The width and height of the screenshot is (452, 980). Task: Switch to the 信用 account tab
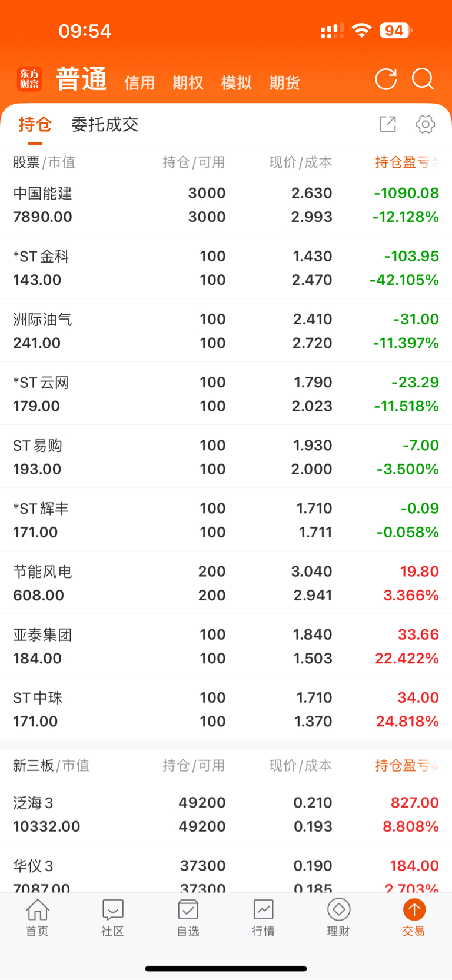point(139,82)
